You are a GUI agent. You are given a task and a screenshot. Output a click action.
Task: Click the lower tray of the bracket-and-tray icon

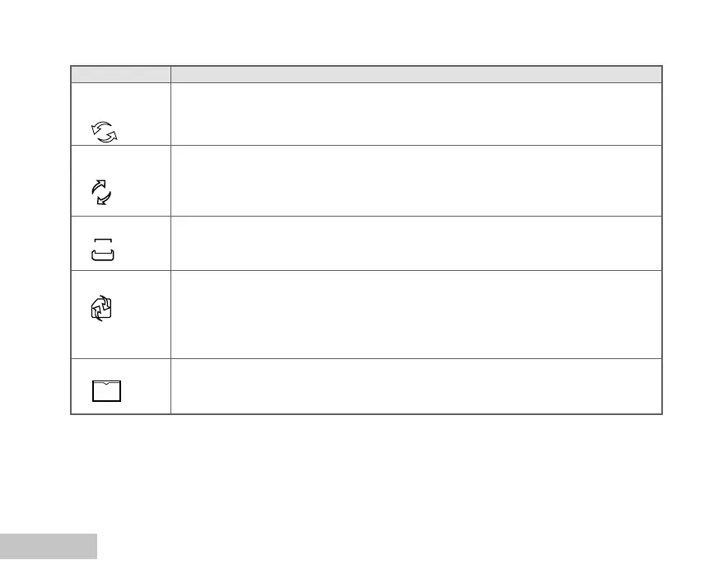105,256
